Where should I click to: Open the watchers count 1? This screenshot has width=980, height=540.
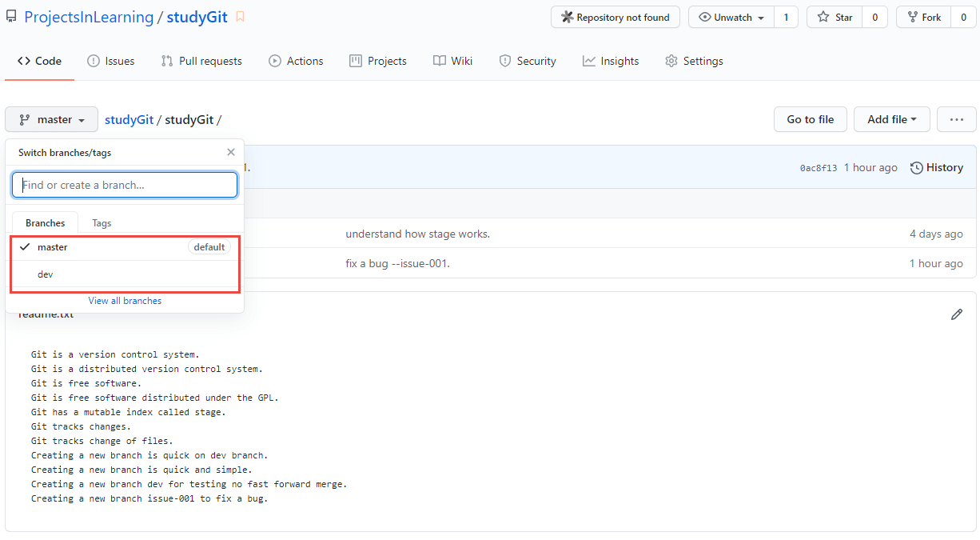tap(786, 17)
